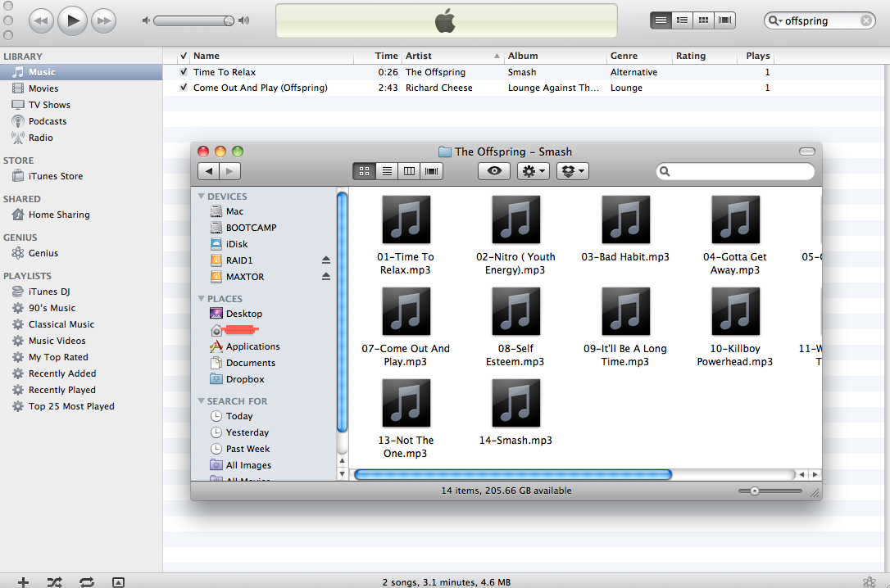Viewport: 890px width, 588px height.
Task: Open iTunes search options magnifier dropdown
Action: click(x=775, y=20)
